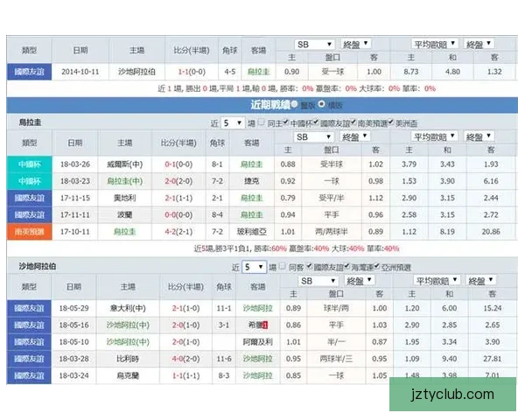525x420 pixels.
Task: Change the 近 5 場 count for 烏拉圭
Action: pyautogui.click(x=233, y=122)
